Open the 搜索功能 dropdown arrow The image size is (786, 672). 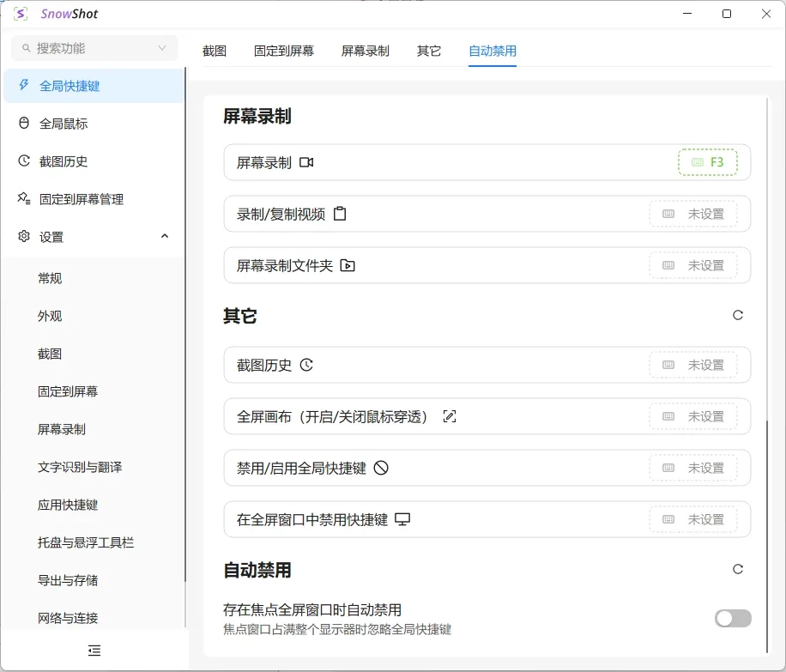tap(162, 48)
